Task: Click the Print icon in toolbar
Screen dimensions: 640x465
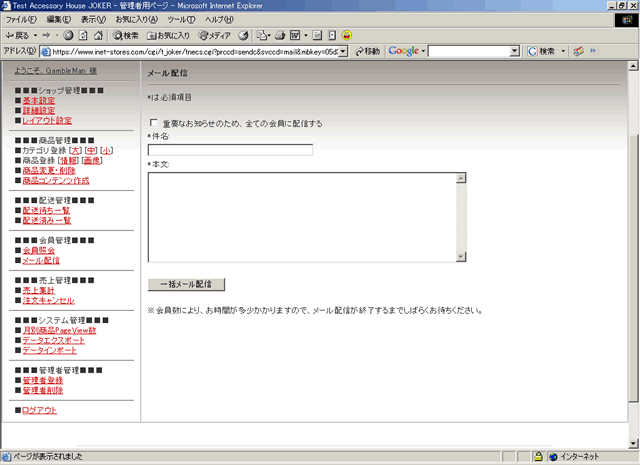Action: (x=279, y=35)
